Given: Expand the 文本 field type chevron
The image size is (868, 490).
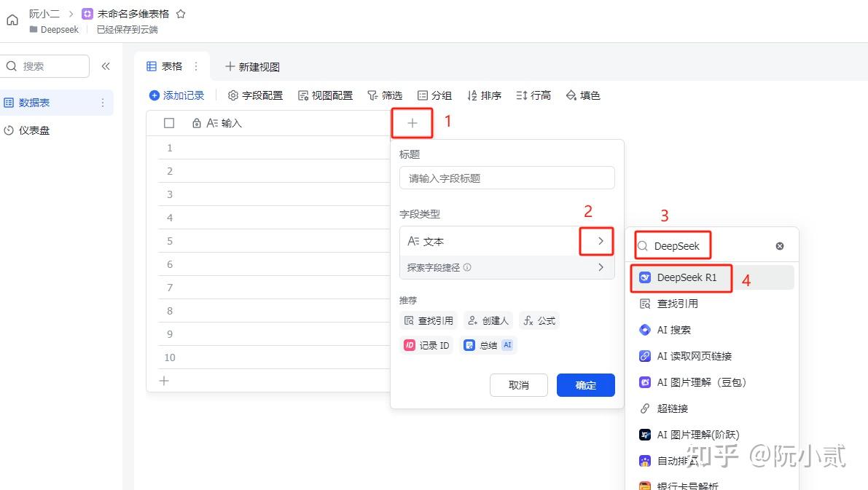Looking at the screenshot, I should [x=601, y=241].
